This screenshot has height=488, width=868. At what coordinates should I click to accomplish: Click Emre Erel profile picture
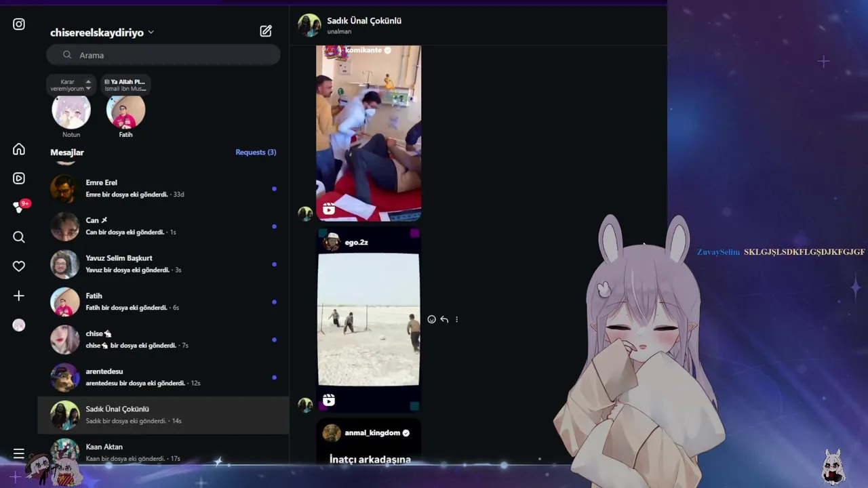coord(65,188)
